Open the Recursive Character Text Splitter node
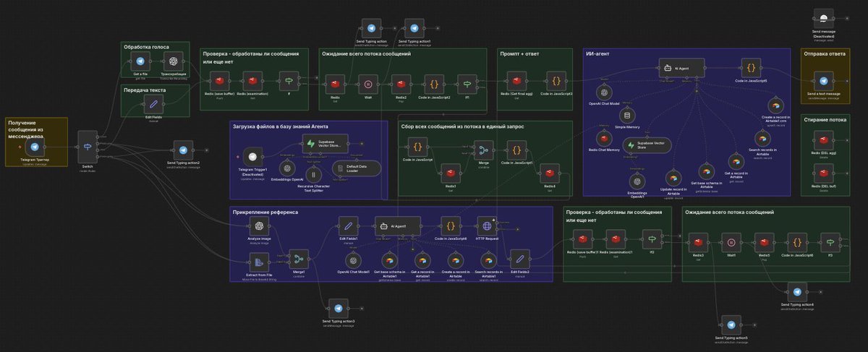Image resolution: width=868 pixels, height=352 pixels. pos(313,174)
